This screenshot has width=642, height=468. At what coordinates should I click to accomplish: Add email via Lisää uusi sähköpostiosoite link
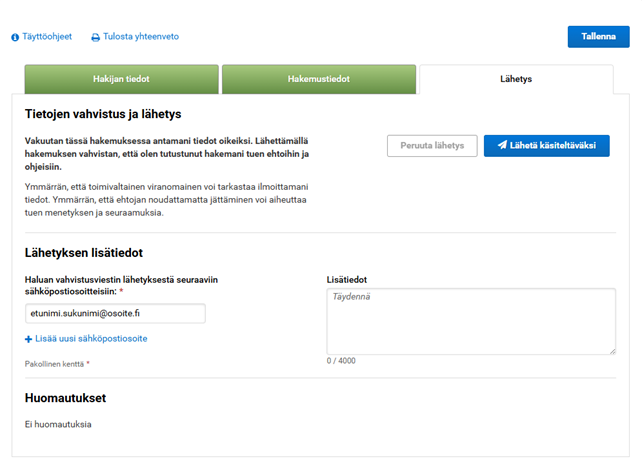pyautogui.click(x=91, y=339)
